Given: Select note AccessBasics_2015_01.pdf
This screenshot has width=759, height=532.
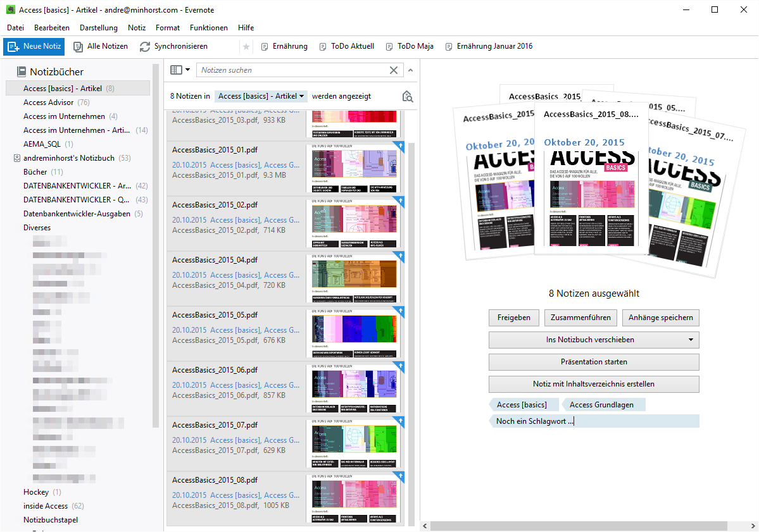Looking at the screenshot, I should (x=285, y=168).
